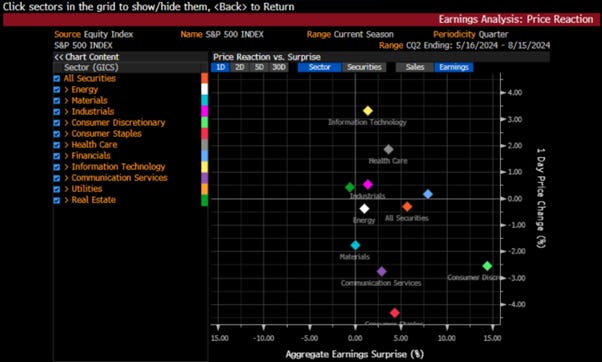Viewport: 602px width, 362px height.
Task: Click the Industrials magenta diamond marker
Action: [368, 185]
